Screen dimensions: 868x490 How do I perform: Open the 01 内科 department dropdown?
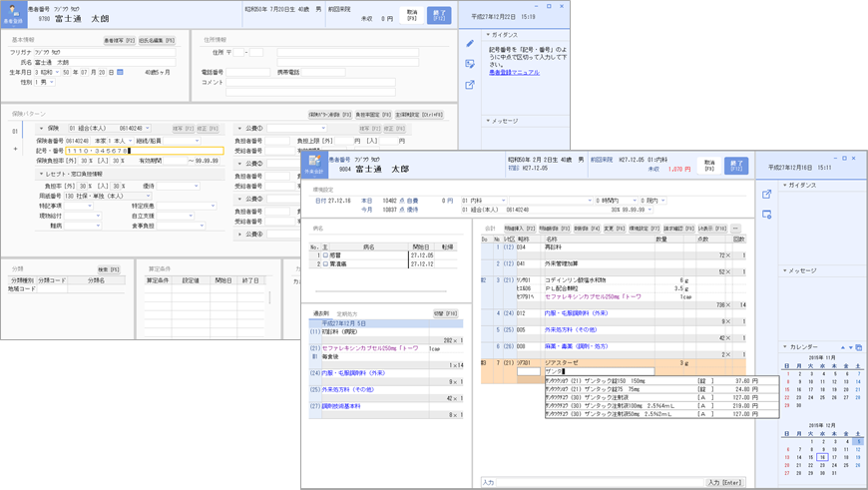[x=505, y=201]
